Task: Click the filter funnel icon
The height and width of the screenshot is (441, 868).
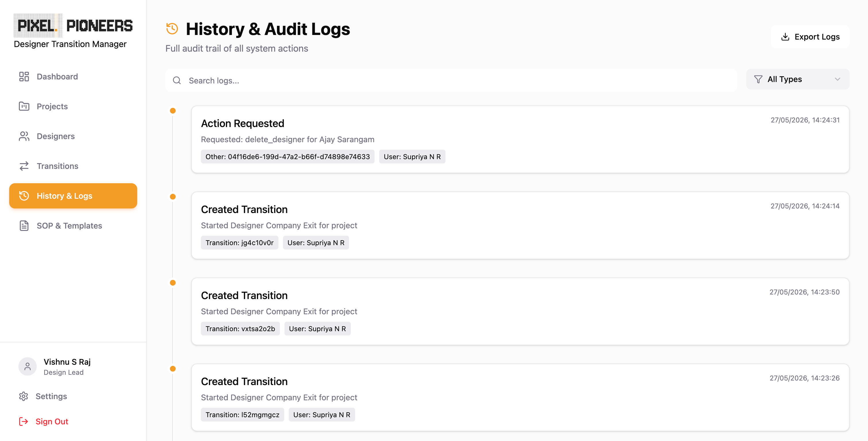Action: [758, 79]
